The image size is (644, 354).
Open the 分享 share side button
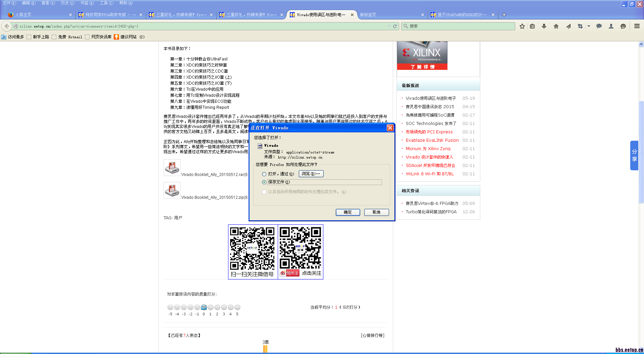pyautogui.click(x=634, y=155)
